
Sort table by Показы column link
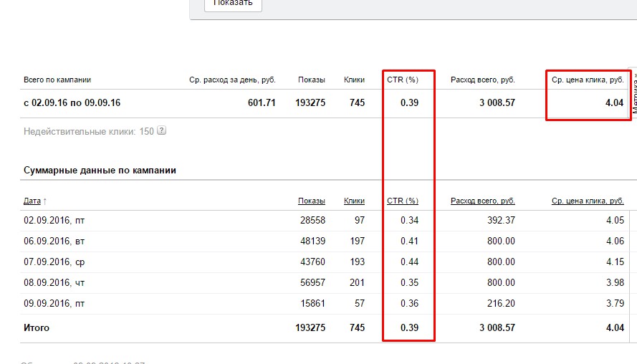pyautogui.click(x=312, y=201)
